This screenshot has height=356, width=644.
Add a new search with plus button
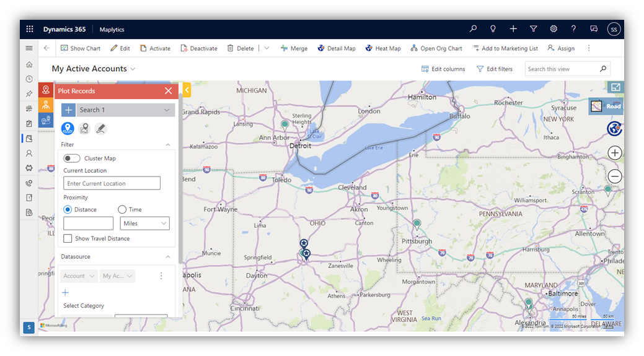pos(69,110)
